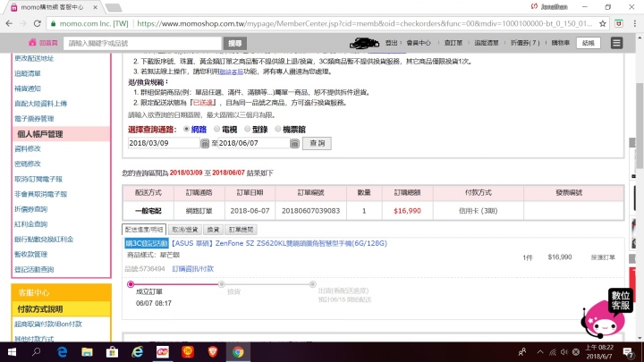Open 補貨通知 in the sidebar

[x=28, y=88]
